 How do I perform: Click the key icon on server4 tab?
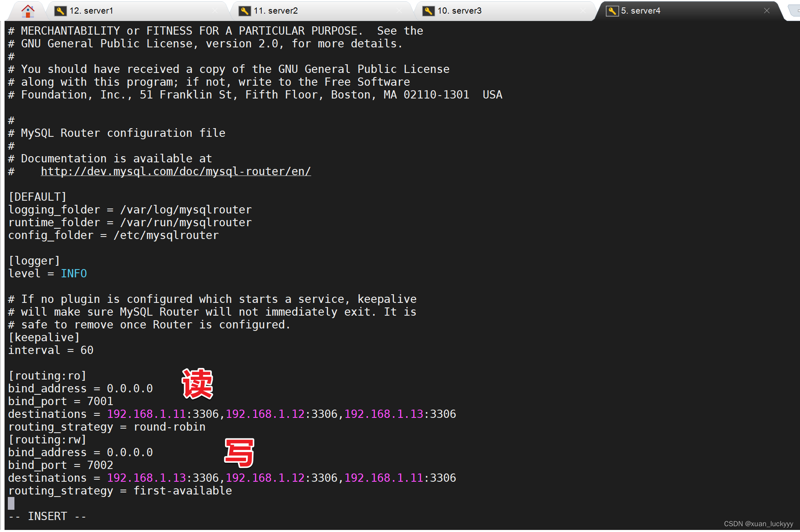(612, 11)
